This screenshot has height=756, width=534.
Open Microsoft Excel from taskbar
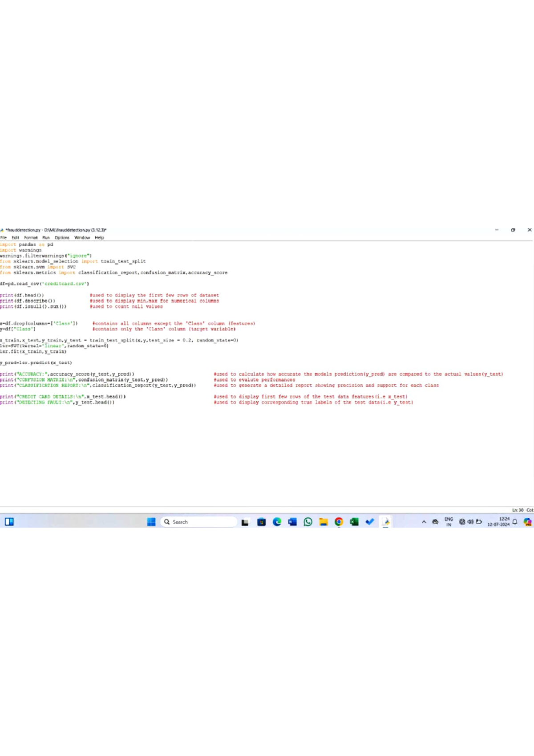click(x=354, y=522)
